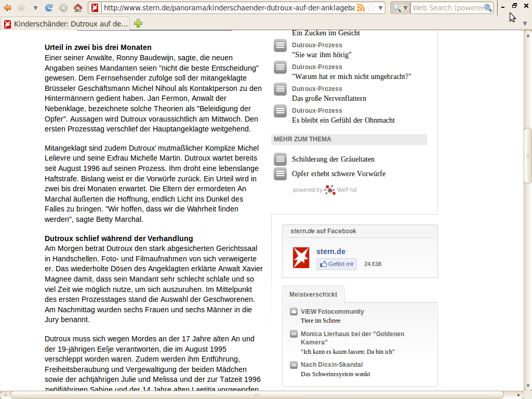This screenshot has height=399, width=532.
Task: Focus the Web Search field
Action: [447, 8]
